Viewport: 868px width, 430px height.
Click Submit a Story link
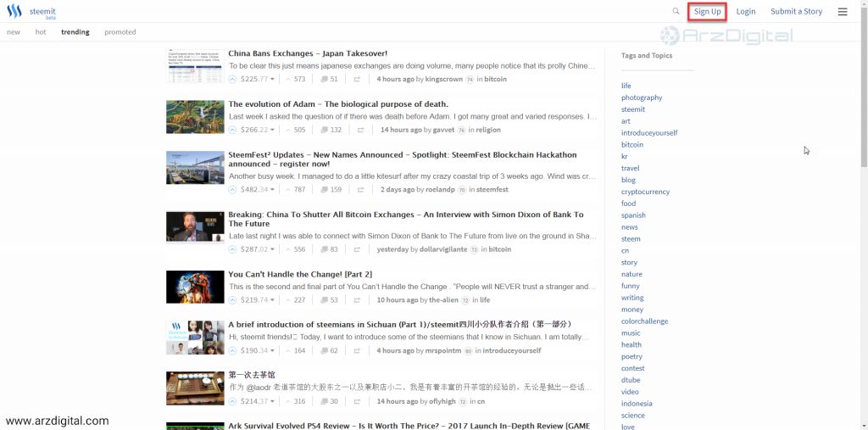point(796,11)
